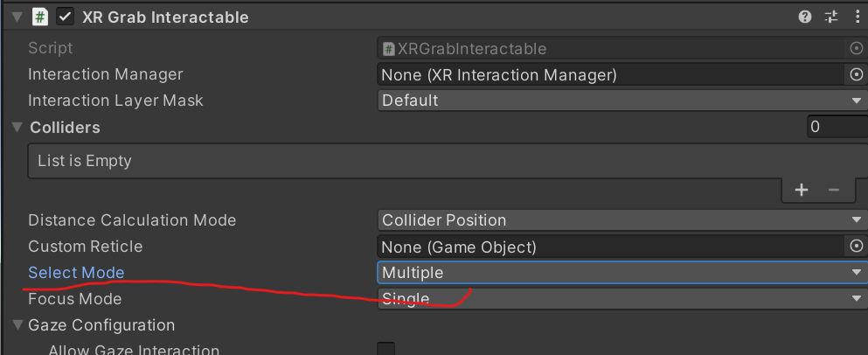Open Focus Mode dropdown
Image resolution: width=868 pixels, height=355 pixels.
tap(621, 299)
